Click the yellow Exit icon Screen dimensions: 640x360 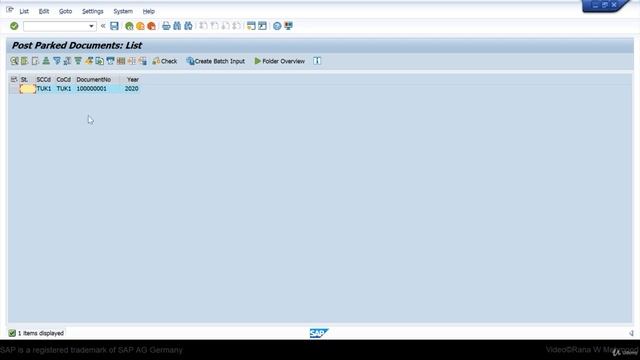point(140,26)
